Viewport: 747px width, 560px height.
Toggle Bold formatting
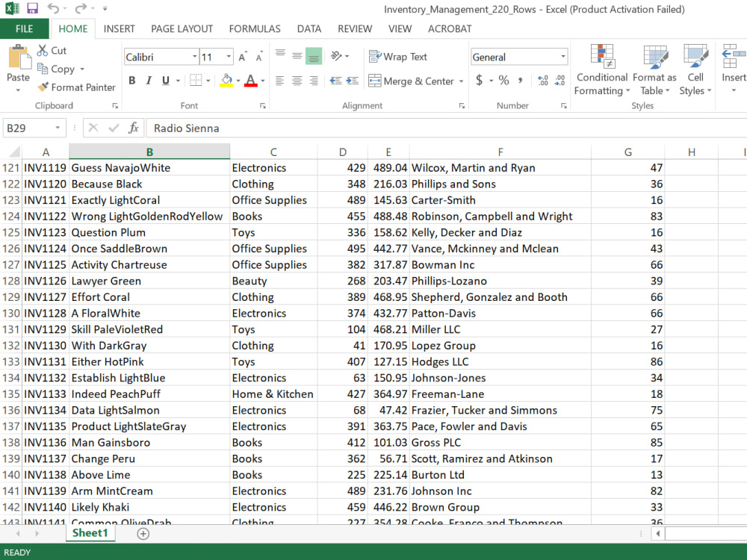(x=132, y=81)
